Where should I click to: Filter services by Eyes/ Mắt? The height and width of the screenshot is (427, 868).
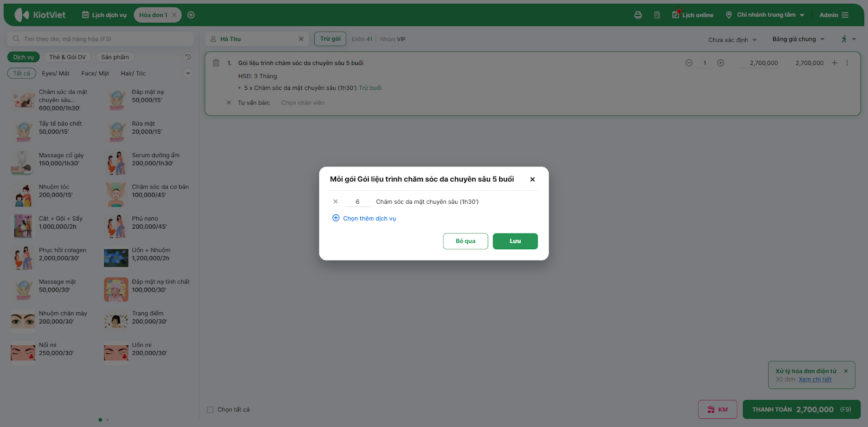tap(56, 74)
